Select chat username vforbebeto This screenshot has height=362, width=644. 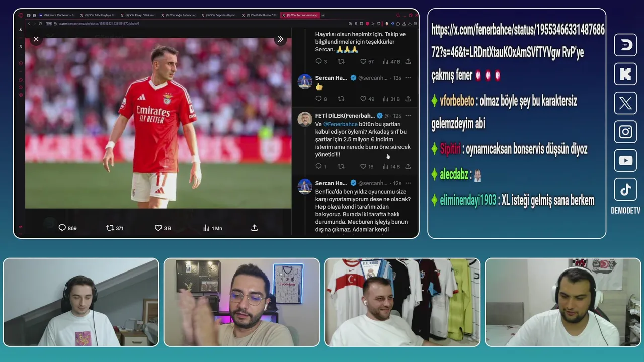(x=458, y=101)
